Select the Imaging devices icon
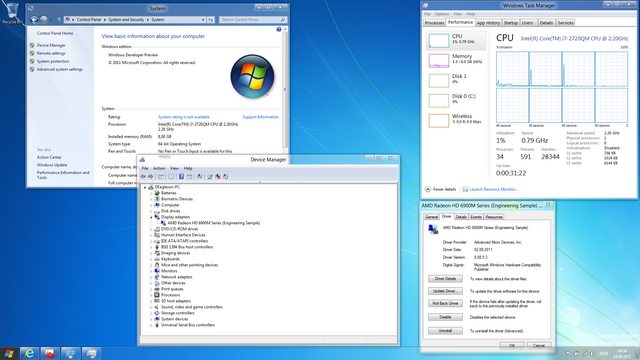The height and width of the screenshot is (360, 640). click(x=157, y=253)
